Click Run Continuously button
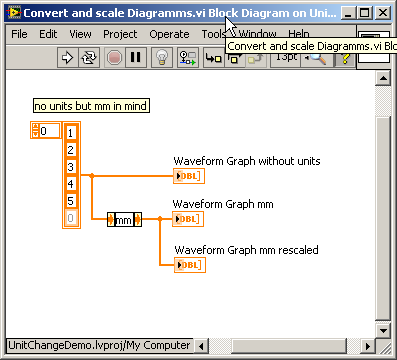Image resolution: width=397 pixels, height=360 pixels. 89,58
